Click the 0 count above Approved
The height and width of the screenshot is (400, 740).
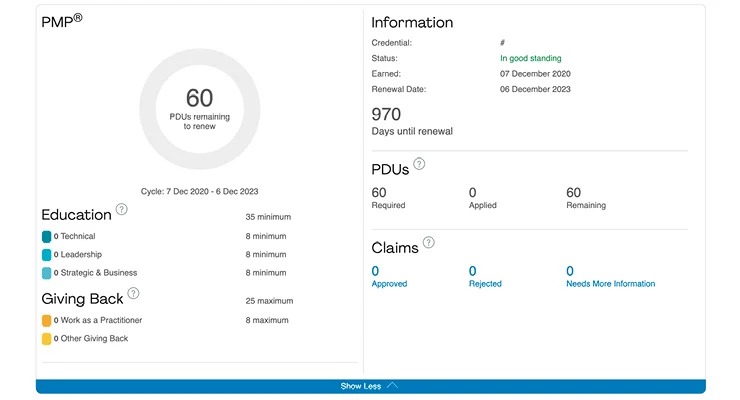point(375,271)
